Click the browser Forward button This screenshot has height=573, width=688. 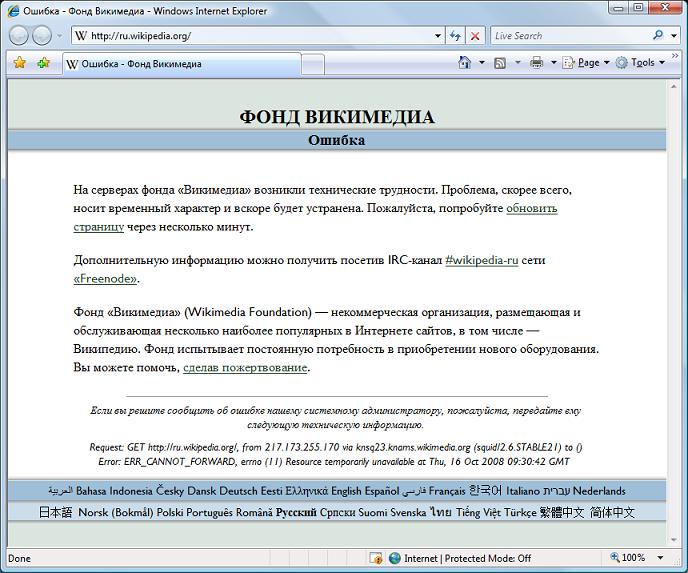click(42, 35)
